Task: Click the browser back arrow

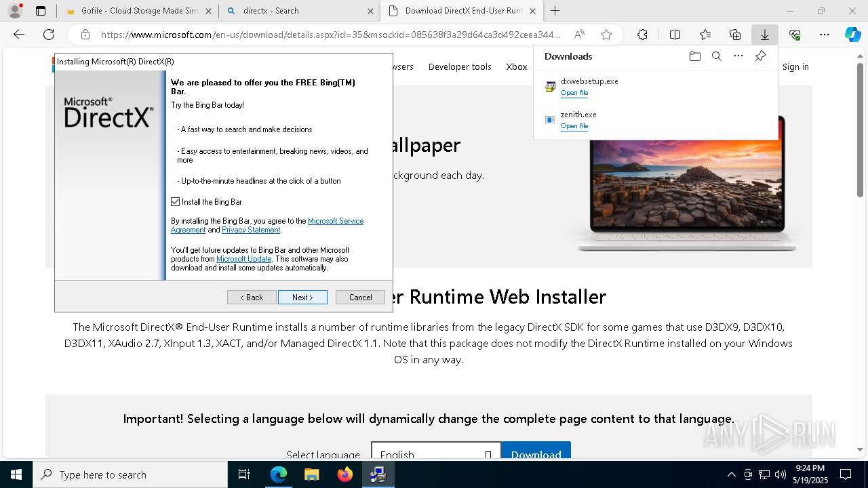Action: click(x=19, y=35)
